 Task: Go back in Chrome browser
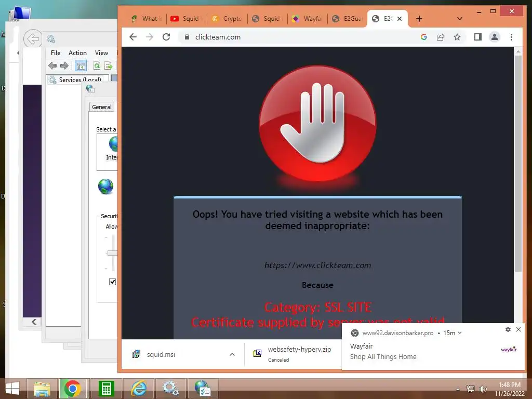(x=133, y=37)
